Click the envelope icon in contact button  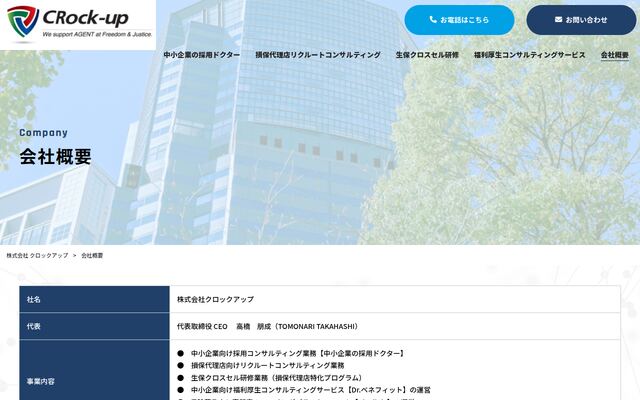[x=558, y=20]
